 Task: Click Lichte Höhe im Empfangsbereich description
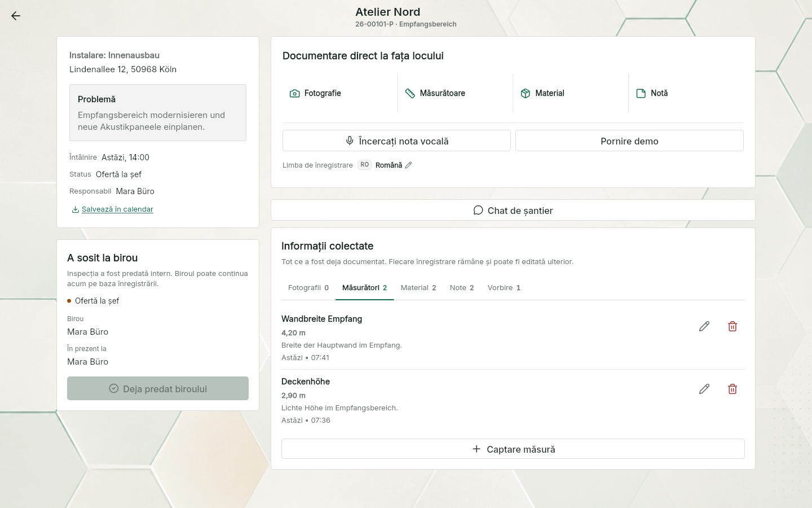tap(339, 408)
